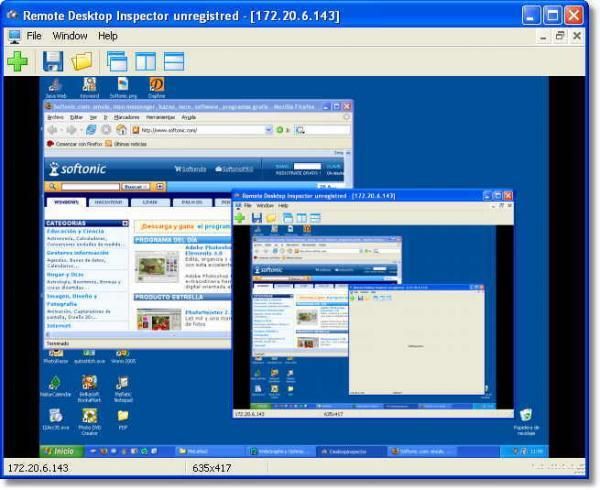
Task: Click the Firefox search box in remote view
Action: (322, 130)
